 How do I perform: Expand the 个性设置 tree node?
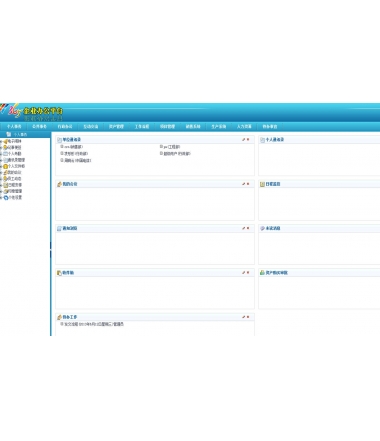[1, 197]
